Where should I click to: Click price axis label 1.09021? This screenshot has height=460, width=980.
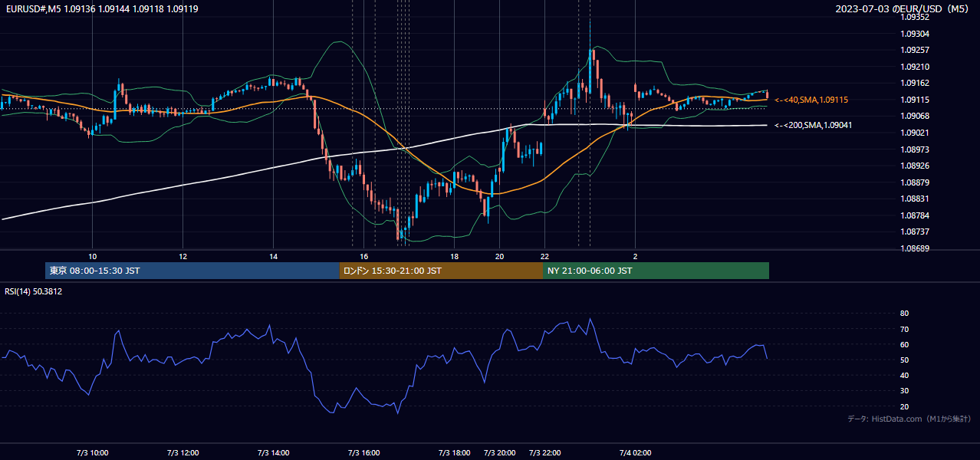[915, 133]
